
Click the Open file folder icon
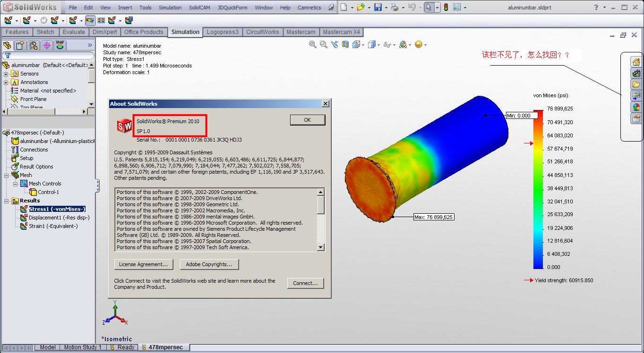[x=361, y=7]
